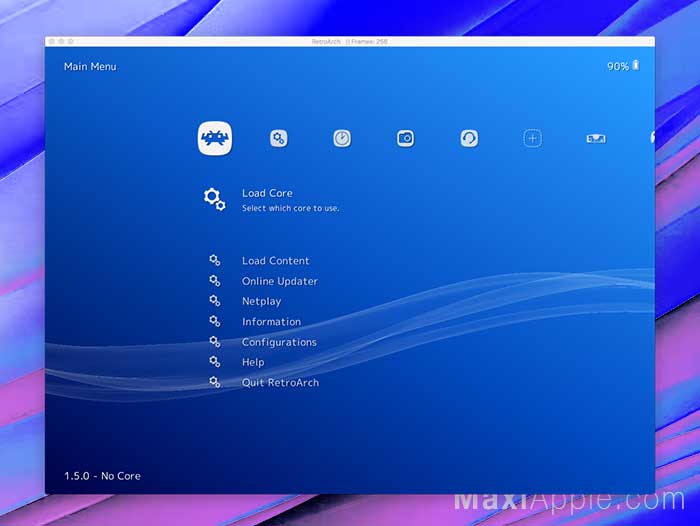Image resolution: width=700 pixels, height=526 pixels.
Task: Click the '1.5.0 - No Core' version text
Action: tap(102, 476)
